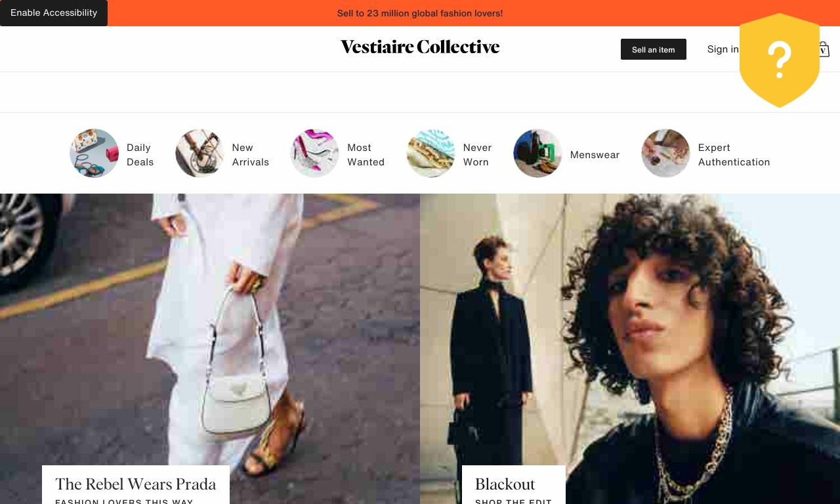Viewport: 840px width, 504px height.
Task: Open the Expert Authentication text link
Action: [x=734, y=155]
